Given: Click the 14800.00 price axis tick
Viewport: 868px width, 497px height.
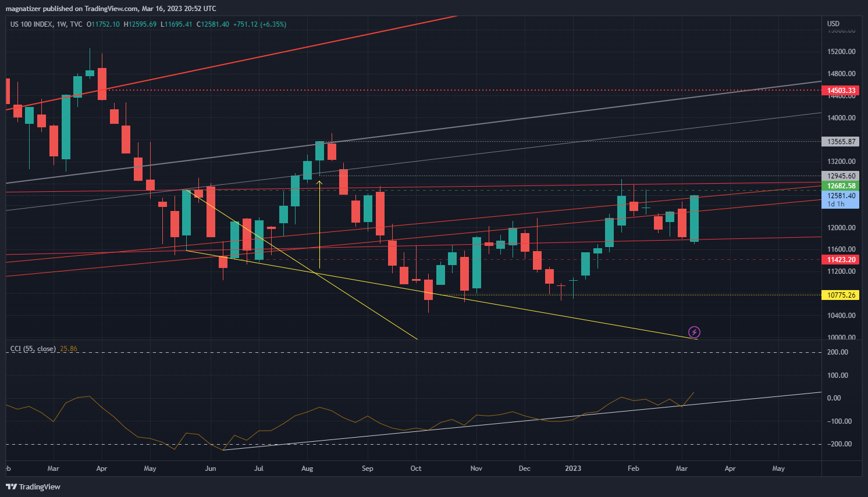Looking at the screenshot, I should 841,74.
